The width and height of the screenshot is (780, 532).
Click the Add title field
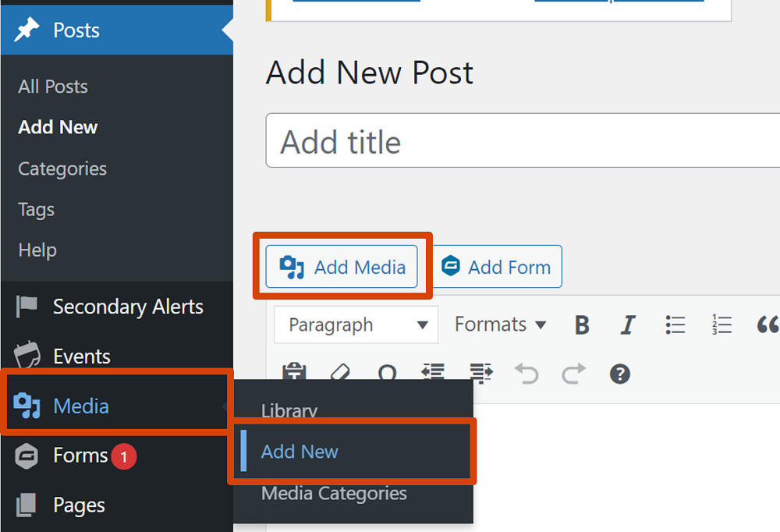(x=523, y=141)
